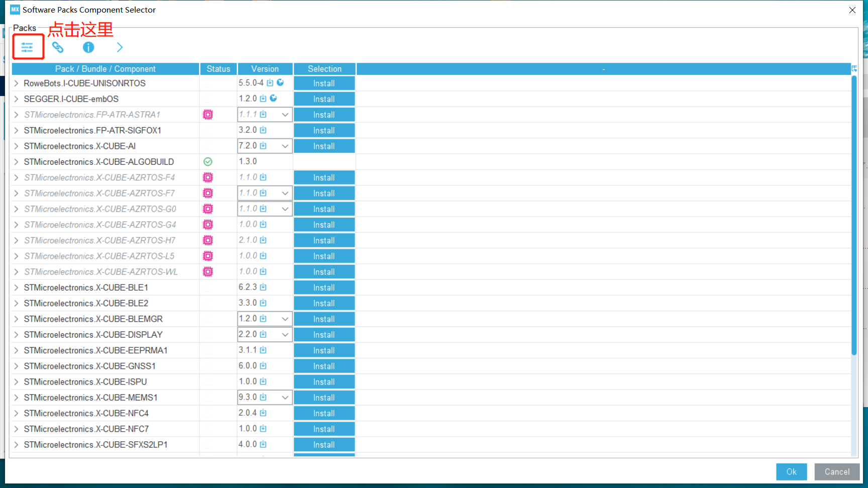The image size is (868, 488).
Task: Click the pink chip status icon for FP-ATR-ASTRA1
Action: point(208,115)
